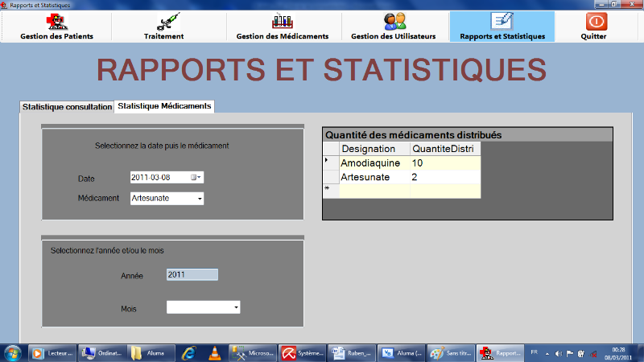This screenshot has width=644, height=362.
Task: Click empty Designation cell in new row
Action: pyautogui.click(x=374, y=191)
